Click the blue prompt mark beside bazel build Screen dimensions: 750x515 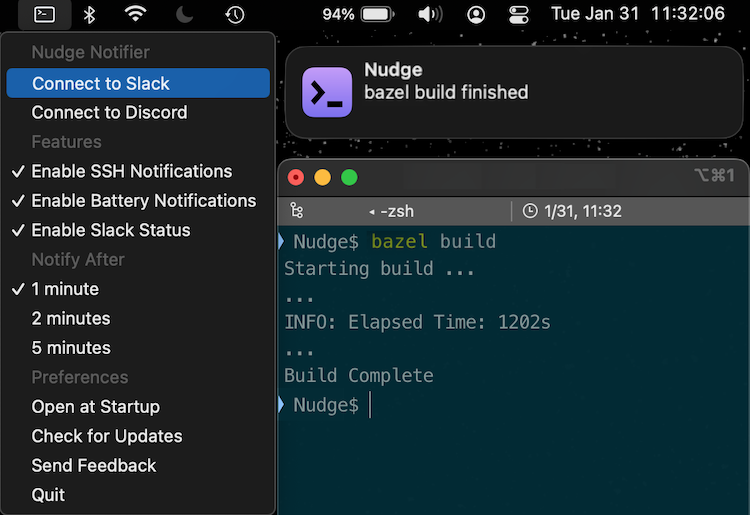tap(281, 241)
